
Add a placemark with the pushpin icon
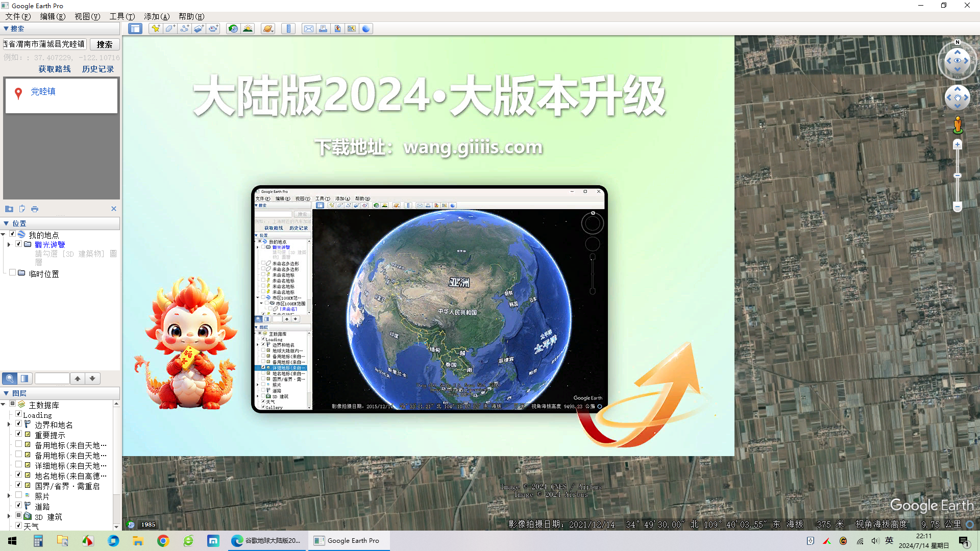click(x=156, y=29)
